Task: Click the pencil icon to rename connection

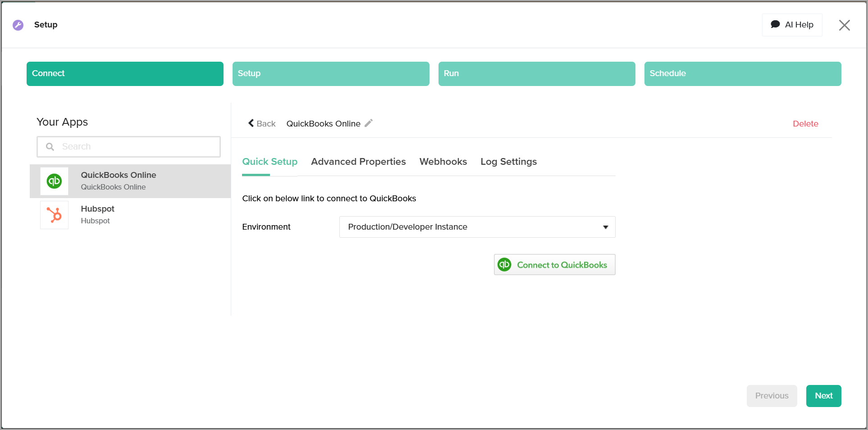Action: (369, 123)
